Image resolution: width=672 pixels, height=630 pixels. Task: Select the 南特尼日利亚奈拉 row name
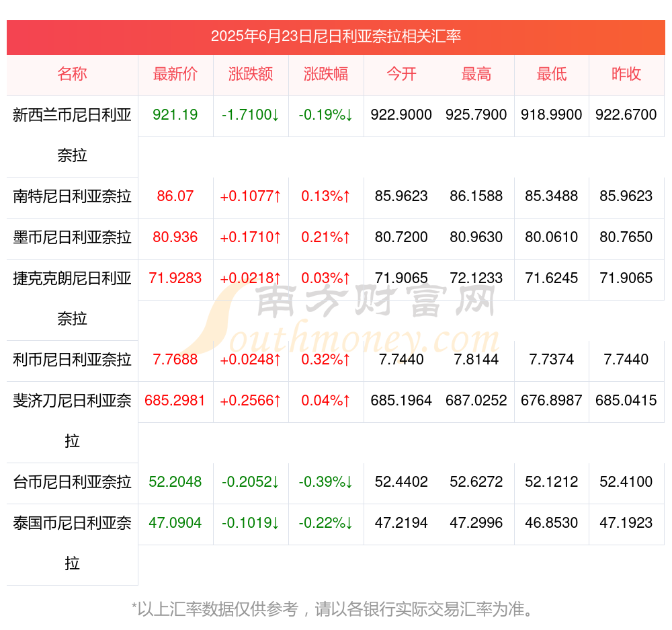72,196
